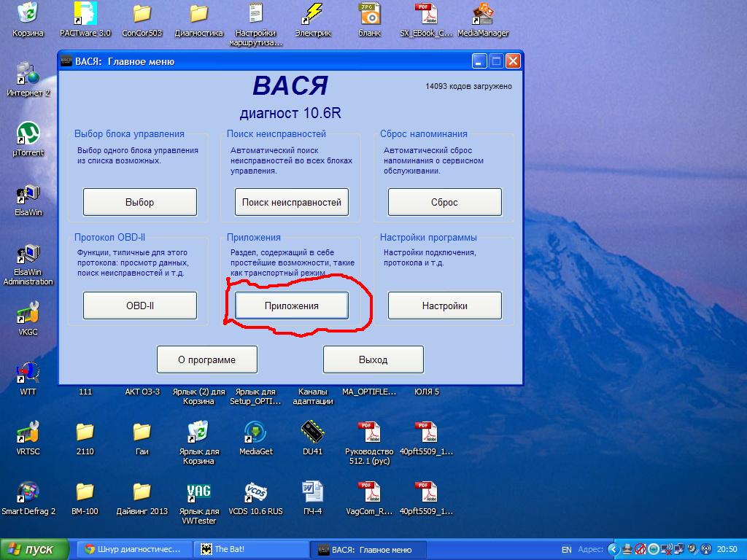Open the OBD-II protocol functions
This screenshot has width=747, height=560.
pos(139,306)
